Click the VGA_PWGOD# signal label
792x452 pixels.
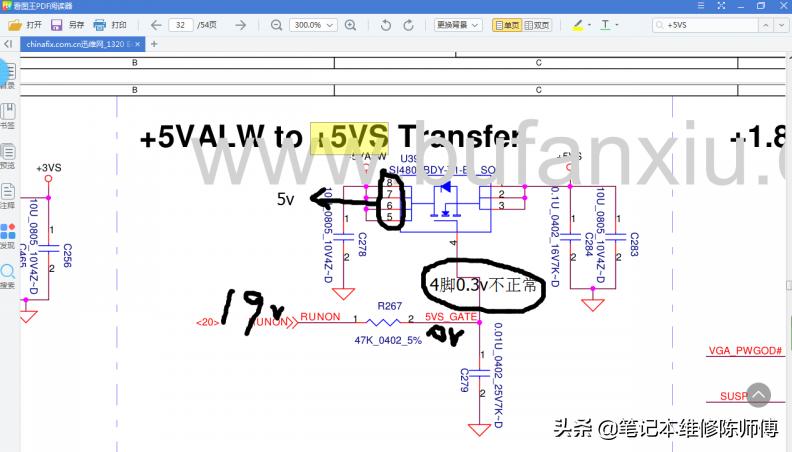coord(745,350)
